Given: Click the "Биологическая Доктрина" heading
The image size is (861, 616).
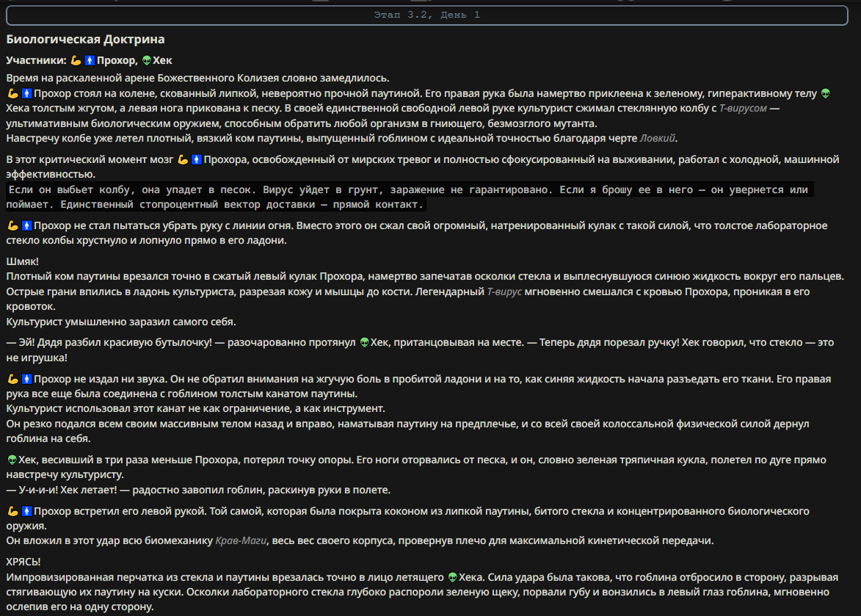Looking at the screenshot, I should tap(85, 40).
